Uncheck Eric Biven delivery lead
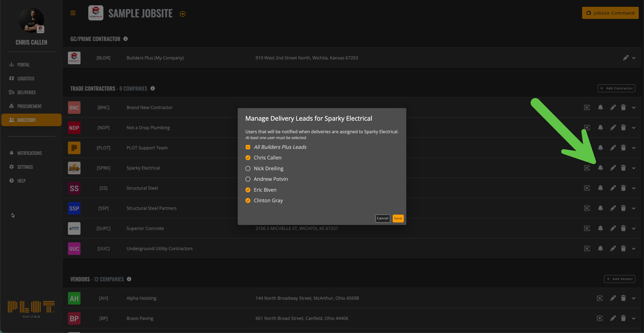The image size is (644, 333). [248, 190]
